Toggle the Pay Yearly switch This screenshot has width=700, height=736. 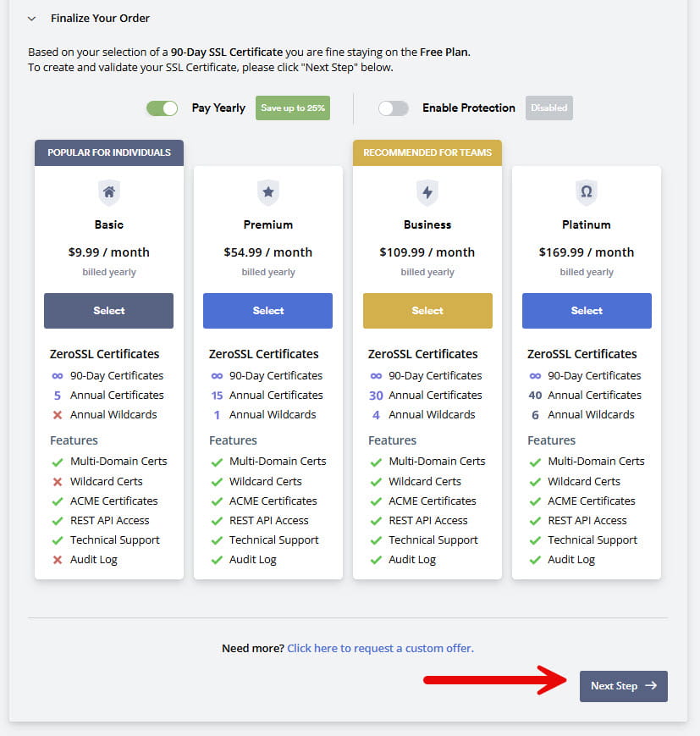pos(162,108)
